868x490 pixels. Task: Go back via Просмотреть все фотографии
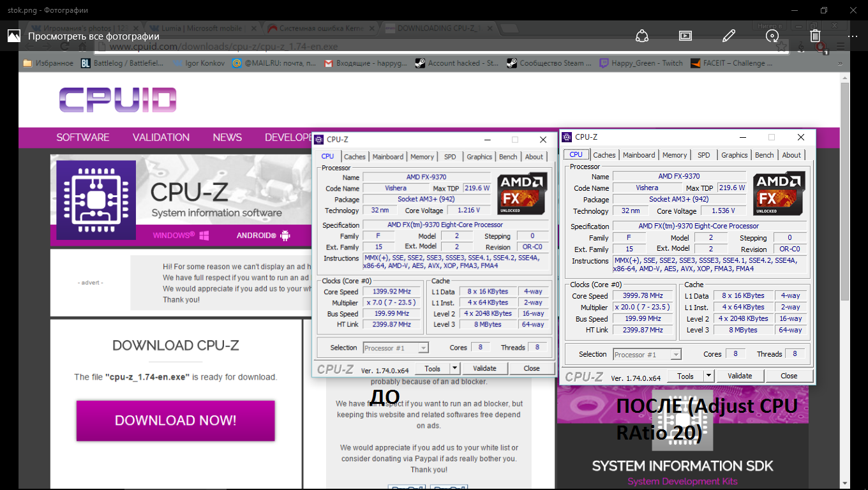point(84,36)
